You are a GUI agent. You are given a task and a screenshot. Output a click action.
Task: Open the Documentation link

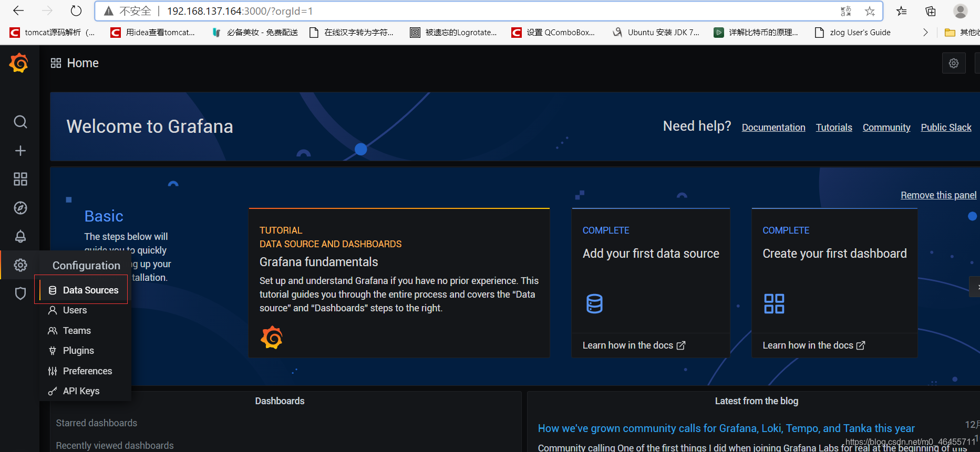773,127
